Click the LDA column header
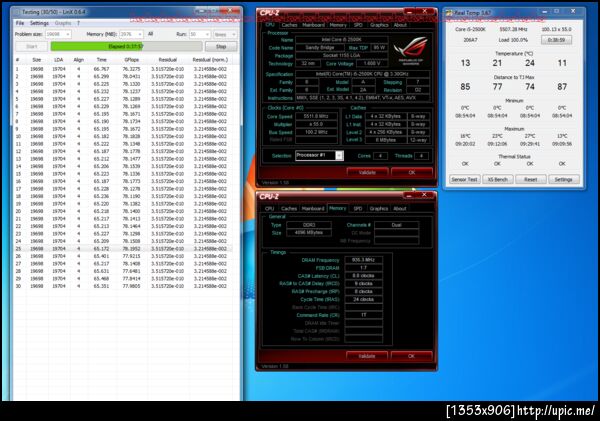Viewport: 600px width, 421px height. (59, 60)
